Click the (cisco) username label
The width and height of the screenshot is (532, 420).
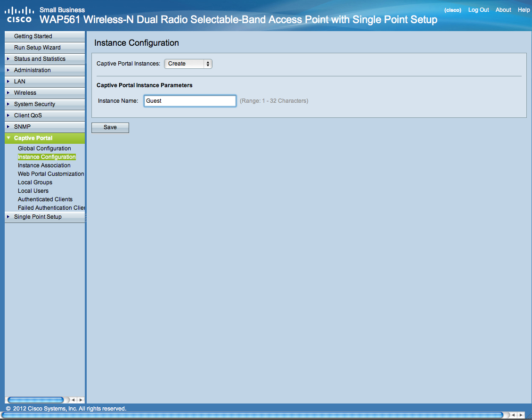[453, 10]
